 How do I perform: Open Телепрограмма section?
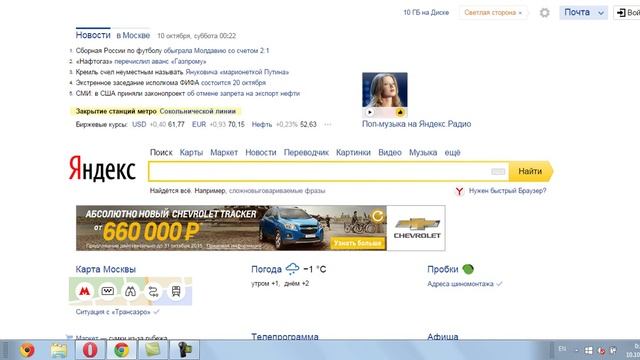click(285, 337)
